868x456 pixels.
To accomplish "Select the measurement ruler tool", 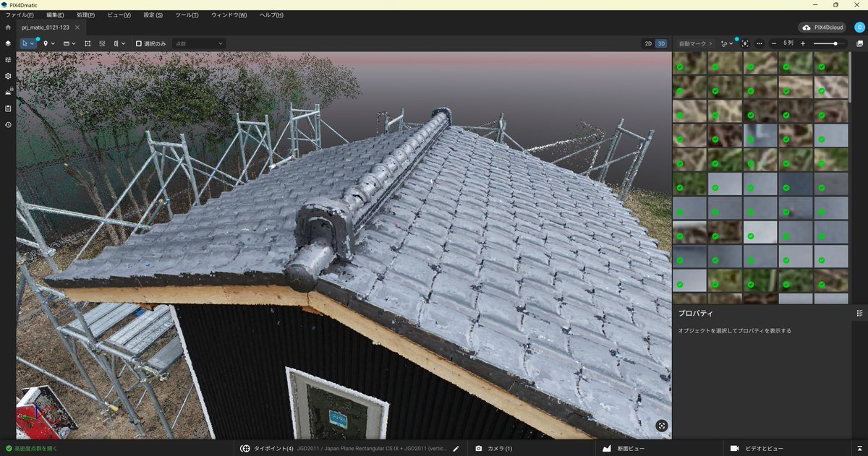I will coord(67,43).
